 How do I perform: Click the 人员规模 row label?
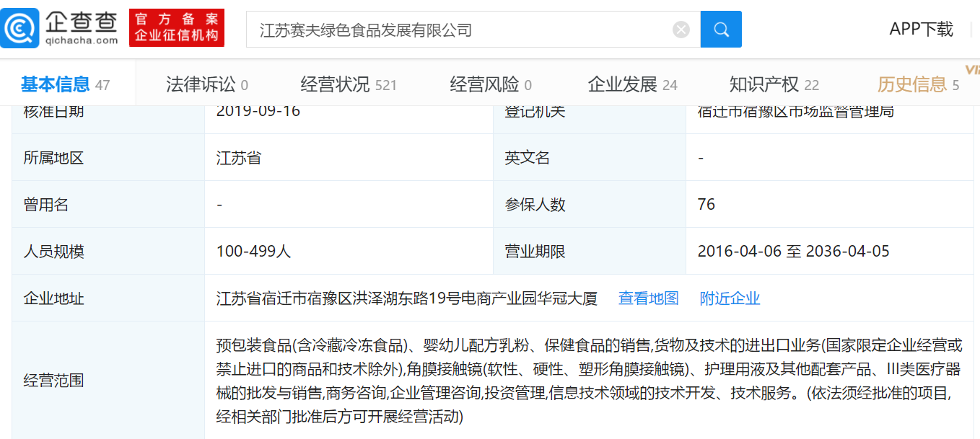53,251
